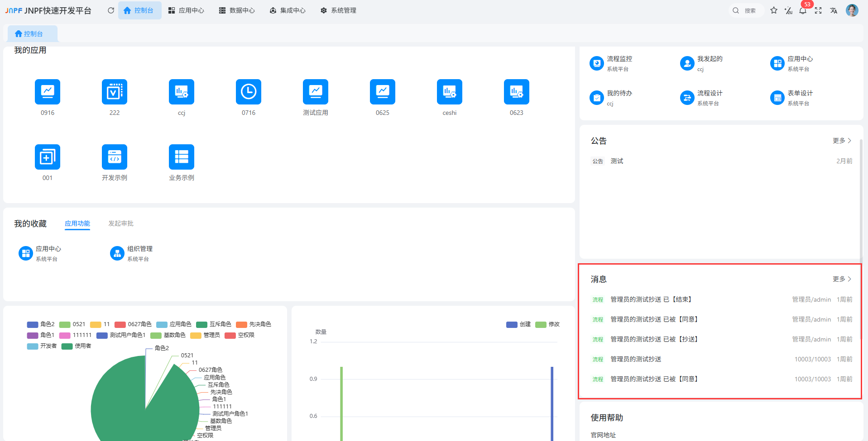Click the favorites star icon in header
The height and width of the screenshot is (441, 868).
point(774,10)
